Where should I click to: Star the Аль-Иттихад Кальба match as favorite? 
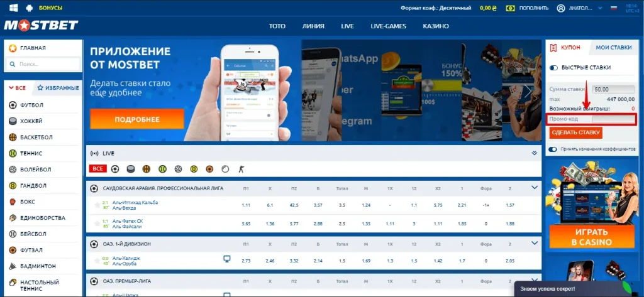point(97,205)
